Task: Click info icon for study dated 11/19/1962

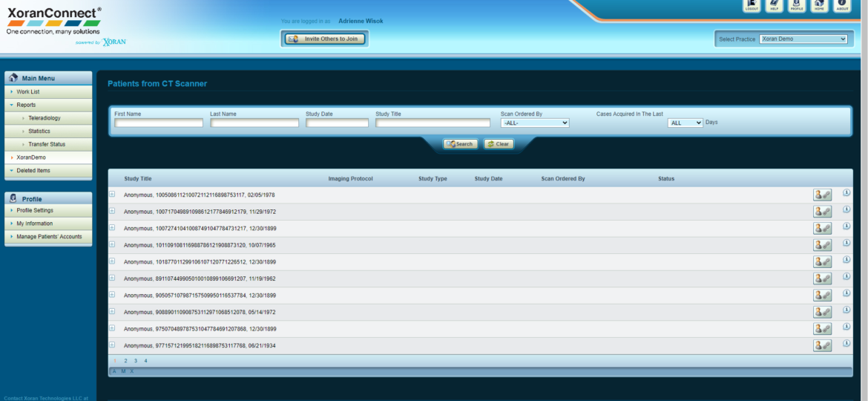Action: (x=846, y=277)
